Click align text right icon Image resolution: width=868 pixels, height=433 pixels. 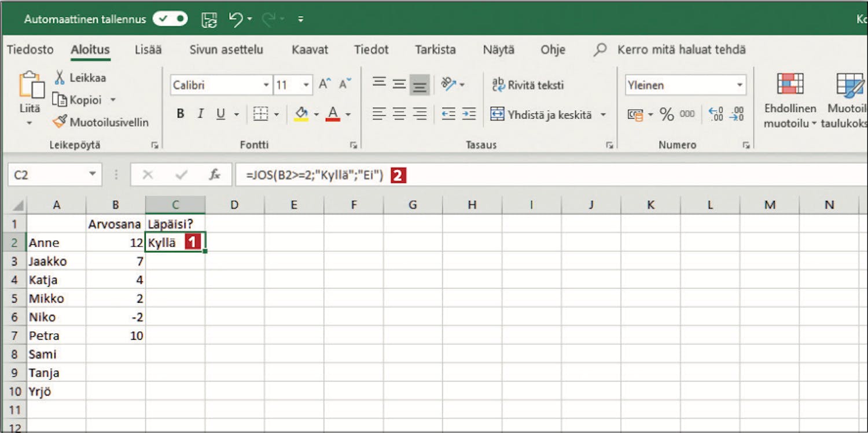tap(420, 114)
